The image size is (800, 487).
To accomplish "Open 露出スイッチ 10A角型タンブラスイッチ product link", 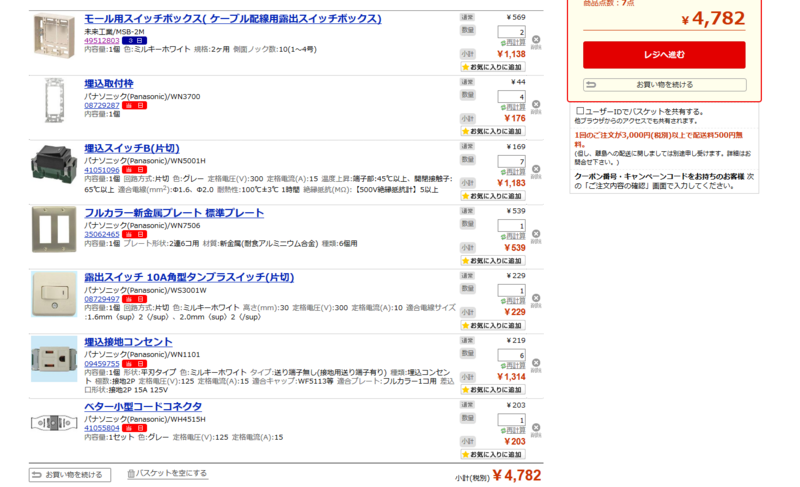I will pos(189,277).
